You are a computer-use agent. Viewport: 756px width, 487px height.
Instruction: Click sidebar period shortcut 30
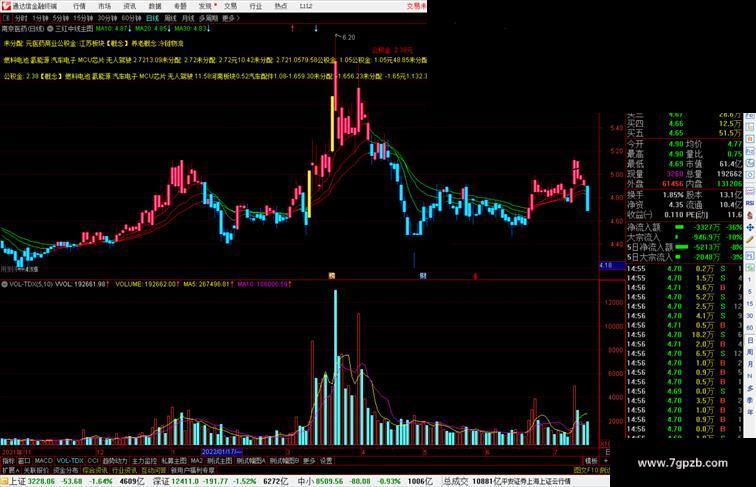pyautogui.click(x=750, y=316)
